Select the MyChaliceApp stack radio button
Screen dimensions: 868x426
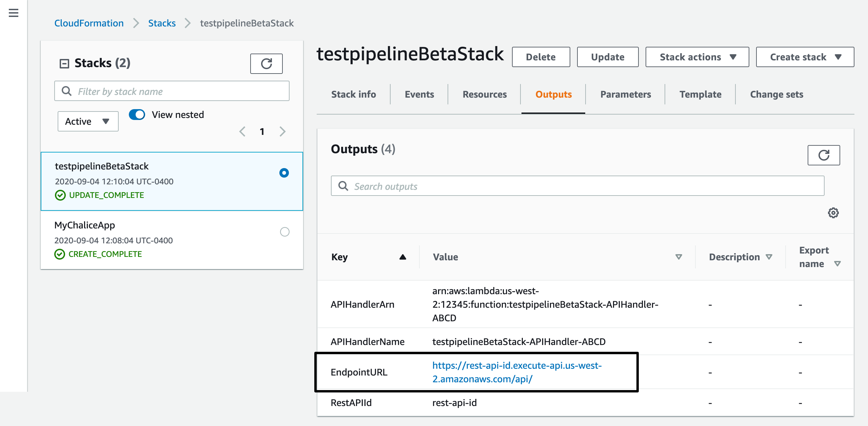284,232
